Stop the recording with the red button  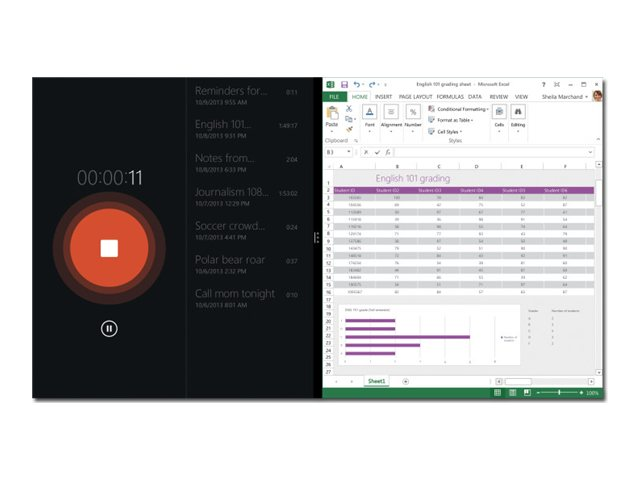coord(109,247)
